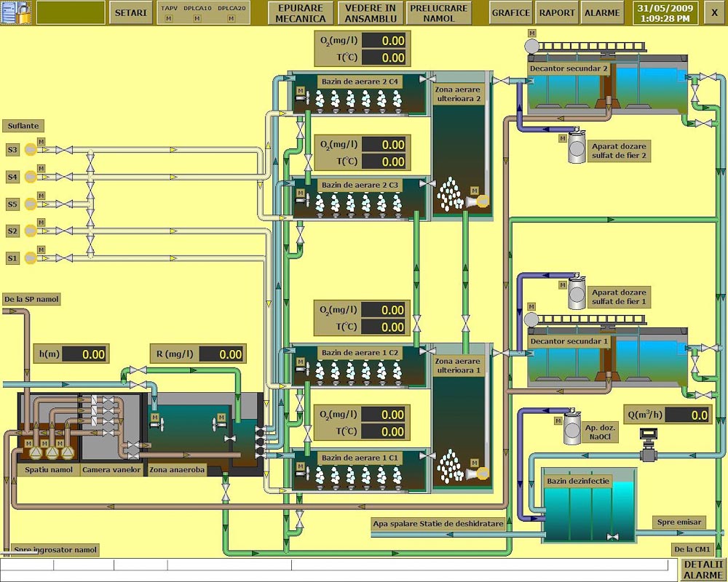Open the PRELUCRARE NAMOL view
The image size is (728, 582).
point(438,12)
